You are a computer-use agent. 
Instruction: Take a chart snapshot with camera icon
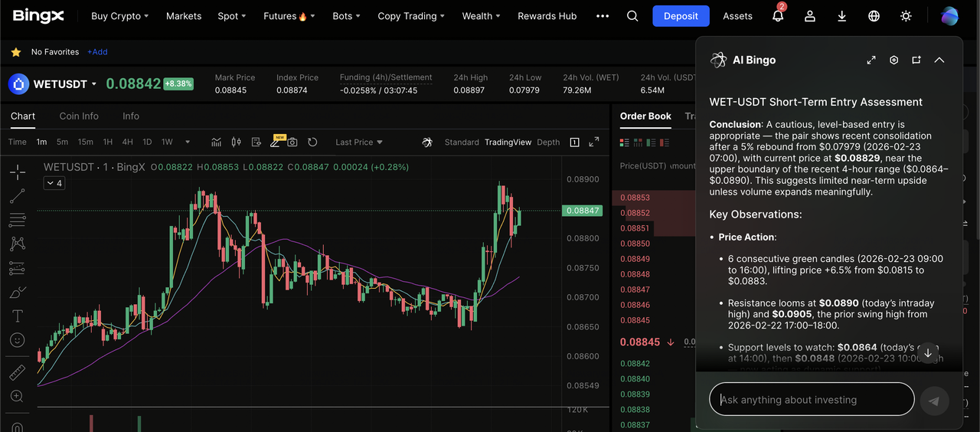[292, 142]
